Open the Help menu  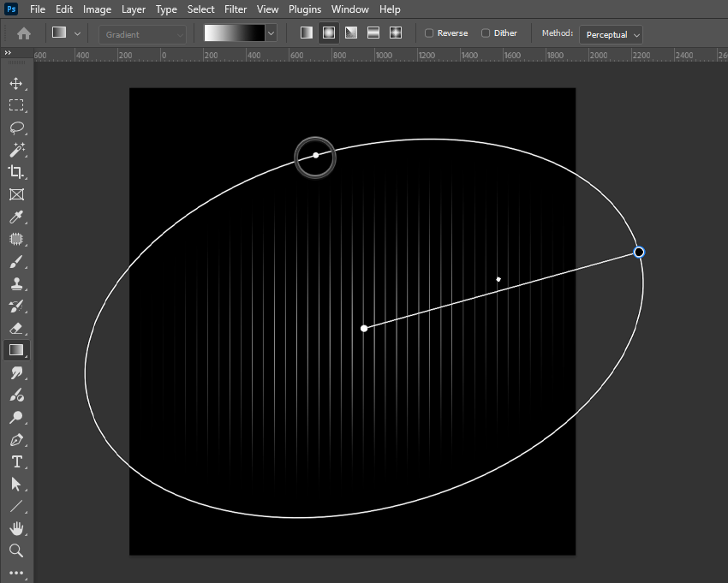[390, 9]
